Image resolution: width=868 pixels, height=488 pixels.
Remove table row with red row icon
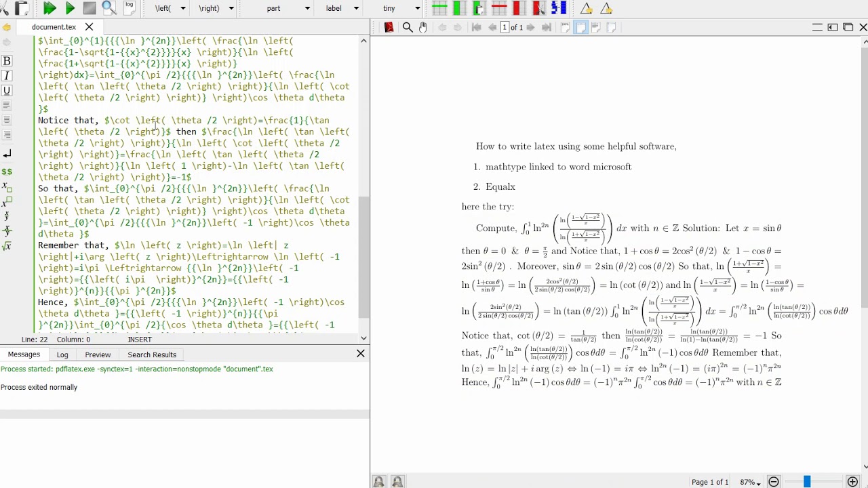coord(499,8)
